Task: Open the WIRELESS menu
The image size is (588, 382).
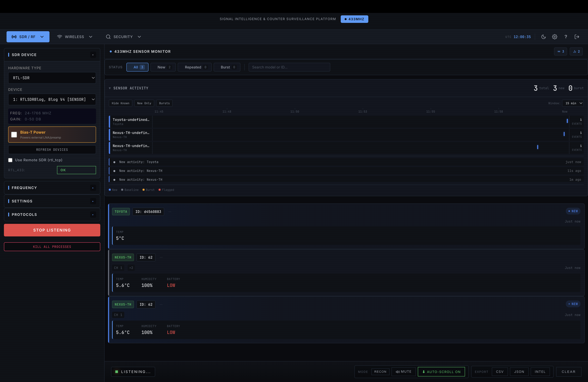Action: (75, 37)
